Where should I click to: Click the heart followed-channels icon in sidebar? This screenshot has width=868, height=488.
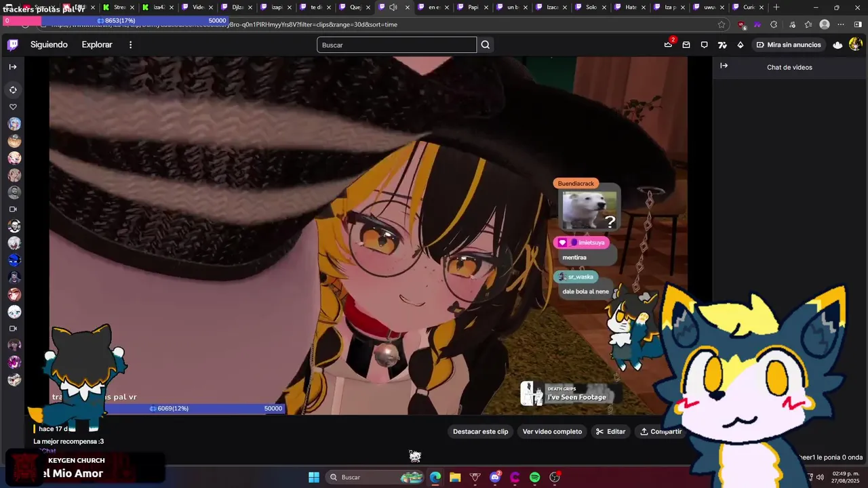point(13,107)
